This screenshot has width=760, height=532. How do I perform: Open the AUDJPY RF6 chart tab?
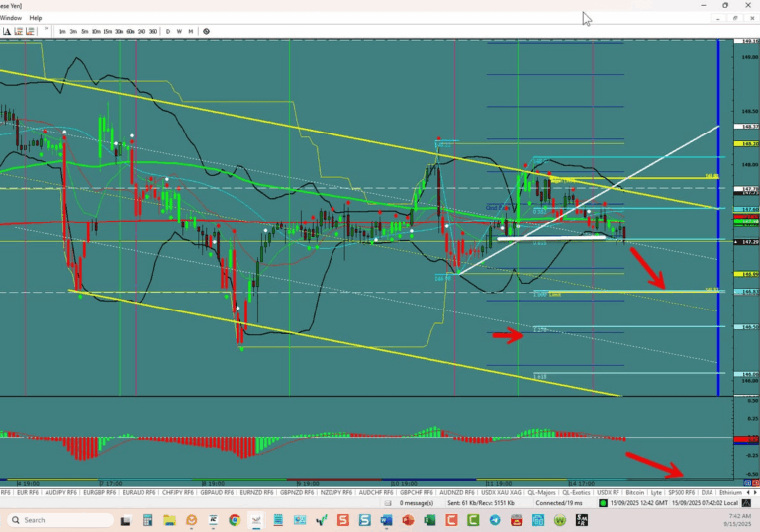click(x=60, y=492)
